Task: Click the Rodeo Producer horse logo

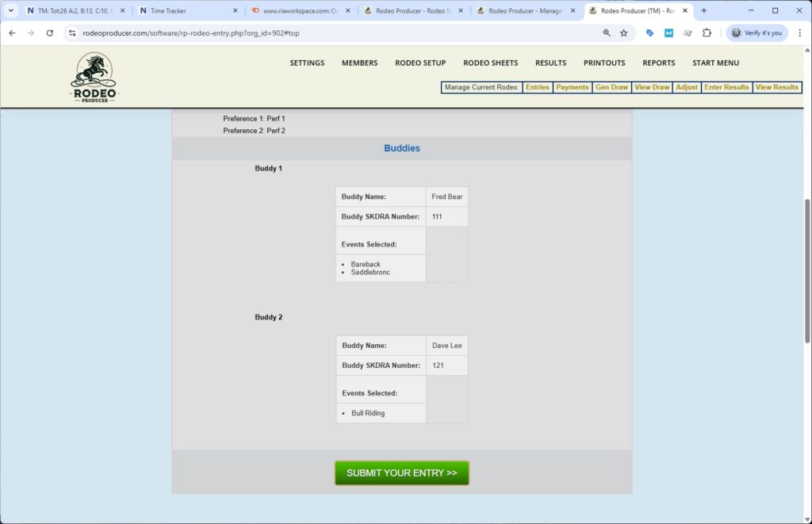Action: click(93, 75)
